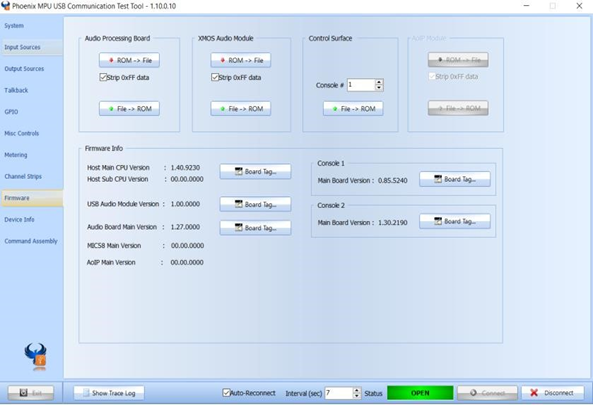Image resolution: width=593 pixels, height=405 pixels.
Task: Select the Firmware sidebar item
Action: pos(32,198)
